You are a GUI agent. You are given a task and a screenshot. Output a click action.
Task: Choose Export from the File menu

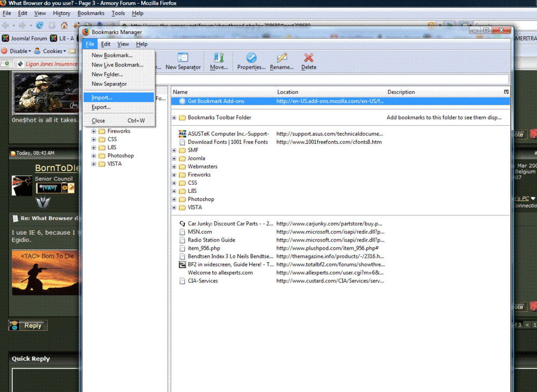point(101,107)
